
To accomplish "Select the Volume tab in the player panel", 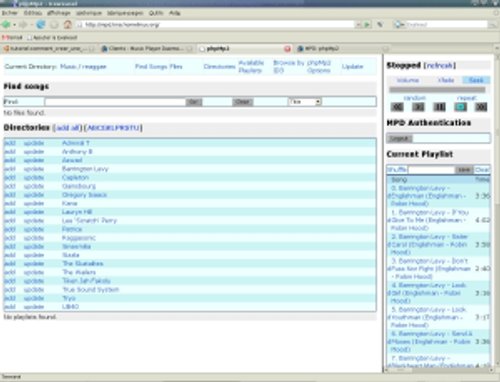I will tap(408, 80).
